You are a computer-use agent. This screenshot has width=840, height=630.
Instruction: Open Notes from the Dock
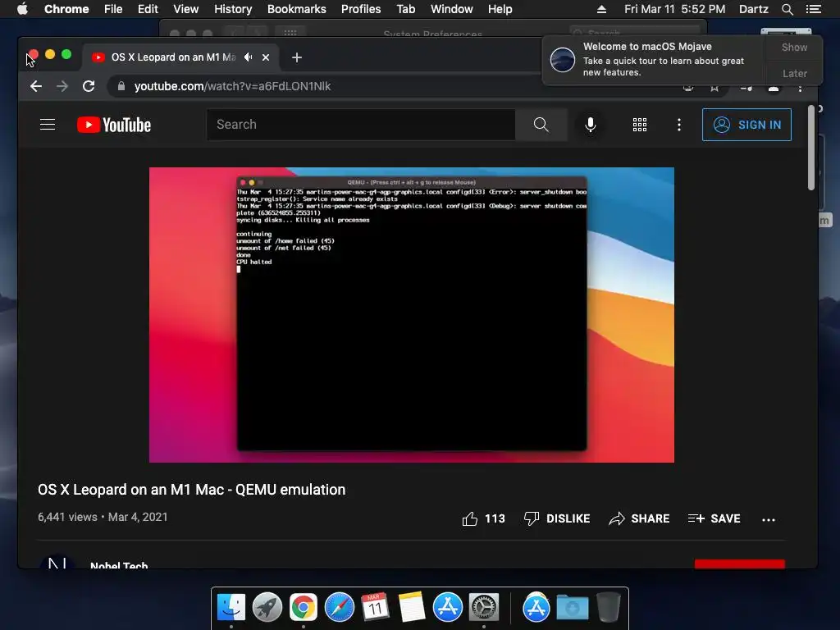[x=412, y=608]
